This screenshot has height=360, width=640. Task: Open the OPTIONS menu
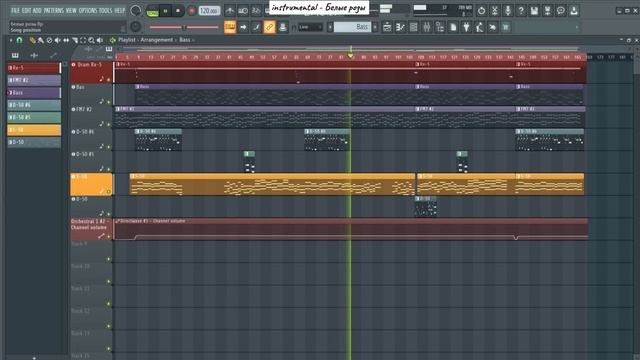tap(88, 10)
